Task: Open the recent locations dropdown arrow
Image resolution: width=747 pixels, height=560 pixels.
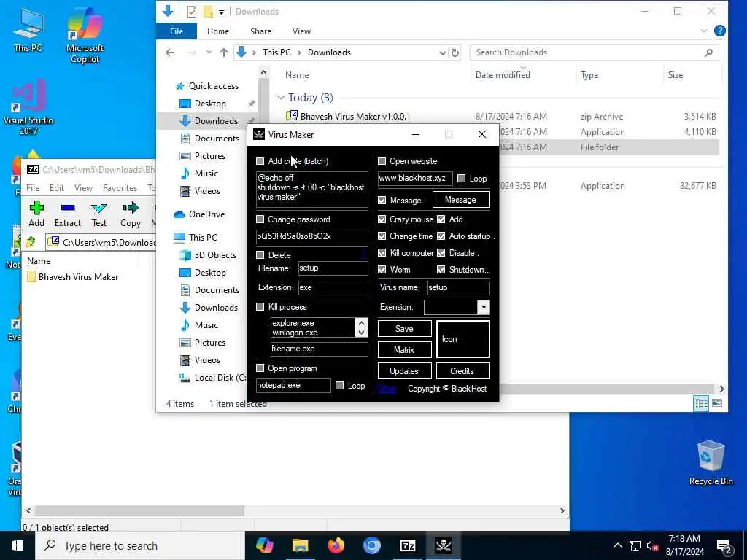Action: 209,52
